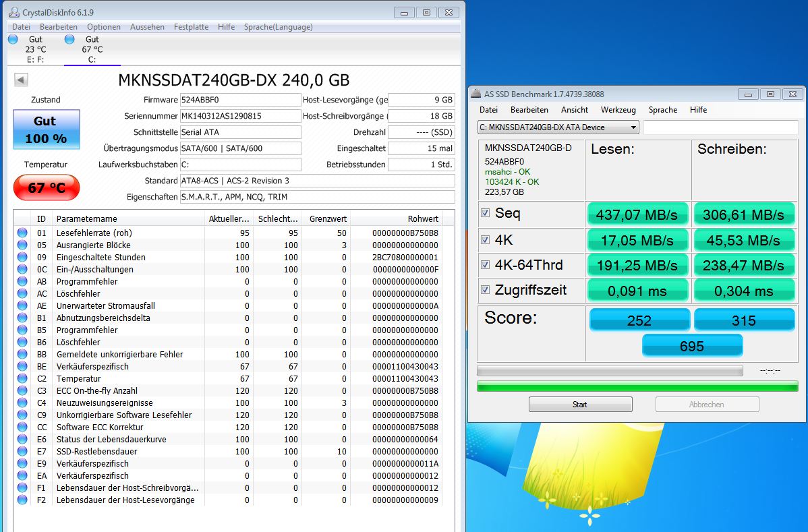Click the green overall progress bar
Screen dimensions: 808x532
coord(637,386)
